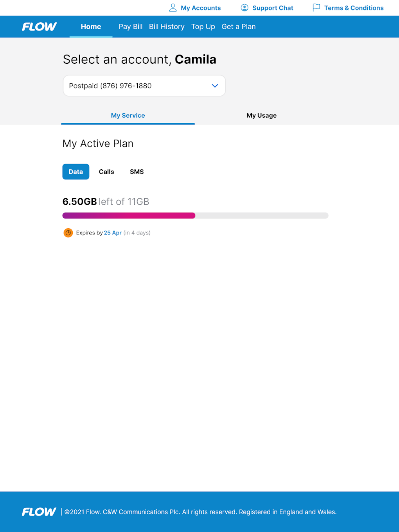This screenshot has height=532, width=399.
Task: Click the data usage progress bar
Action: click(195, 215)
